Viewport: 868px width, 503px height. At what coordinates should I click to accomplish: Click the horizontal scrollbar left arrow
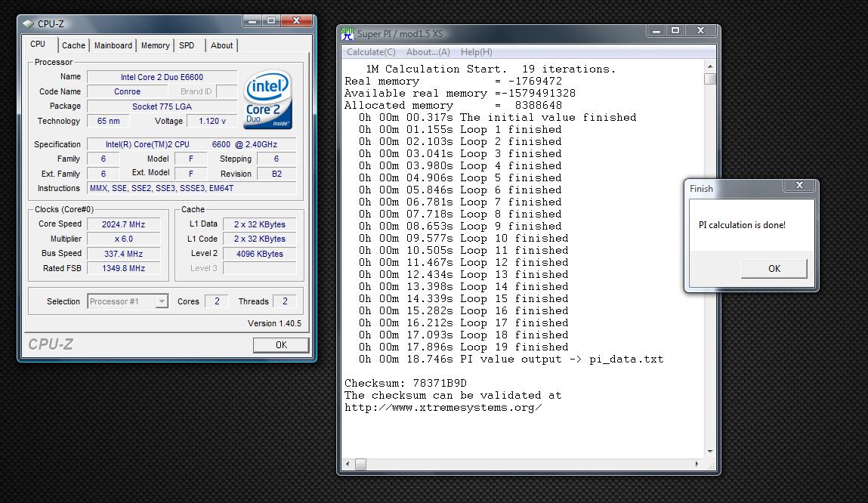click(348, 464)
